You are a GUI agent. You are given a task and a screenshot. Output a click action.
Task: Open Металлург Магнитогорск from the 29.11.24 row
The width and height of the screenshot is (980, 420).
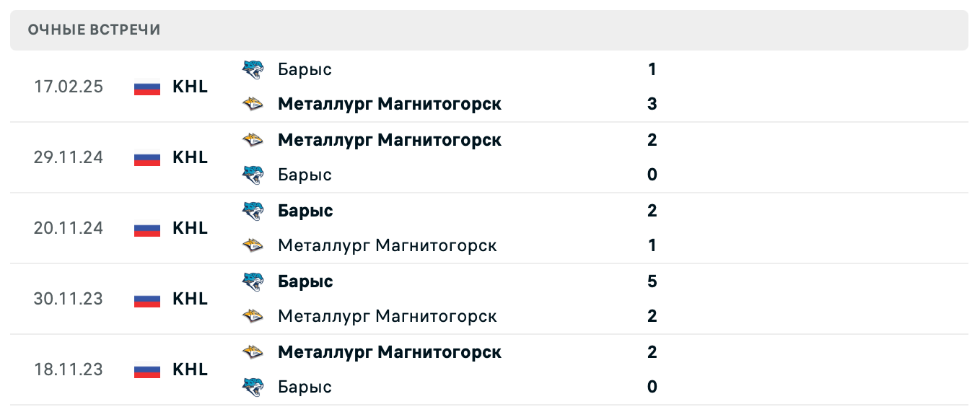390,140
